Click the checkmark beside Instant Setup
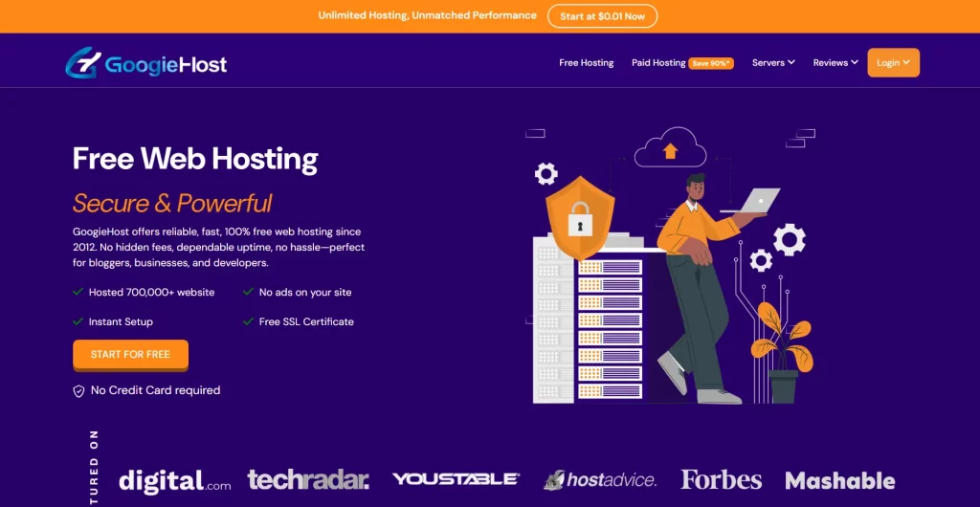 click(x=78, y=321)
